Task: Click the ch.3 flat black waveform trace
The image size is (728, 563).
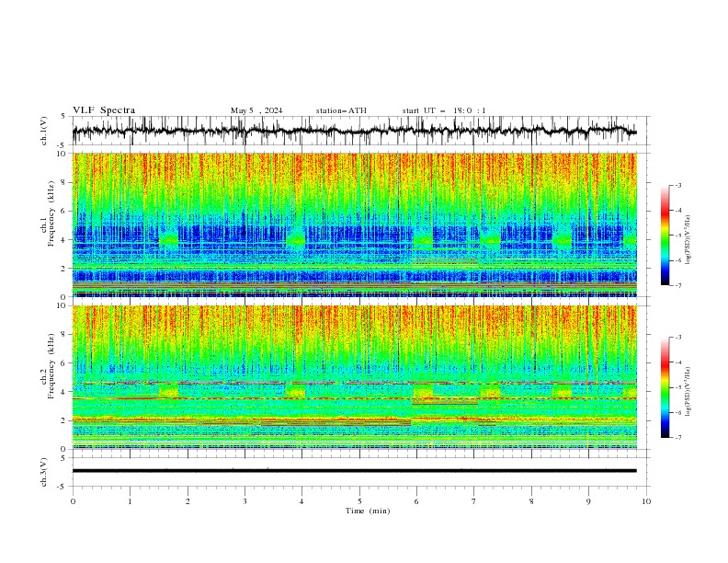Action: point(354,471)
